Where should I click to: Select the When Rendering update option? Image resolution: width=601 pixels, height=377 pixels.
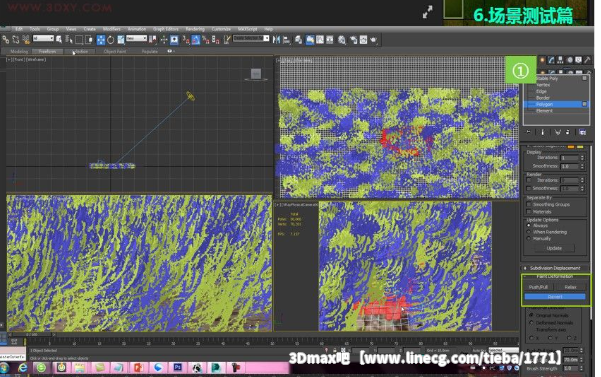tap(529, 232)
